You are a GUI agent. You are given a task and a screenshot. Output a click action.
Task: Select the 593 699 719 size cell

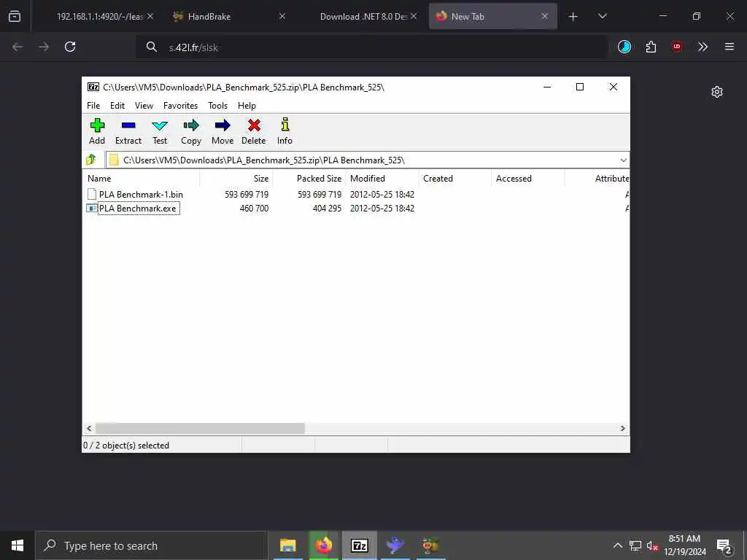coord(247,194)
